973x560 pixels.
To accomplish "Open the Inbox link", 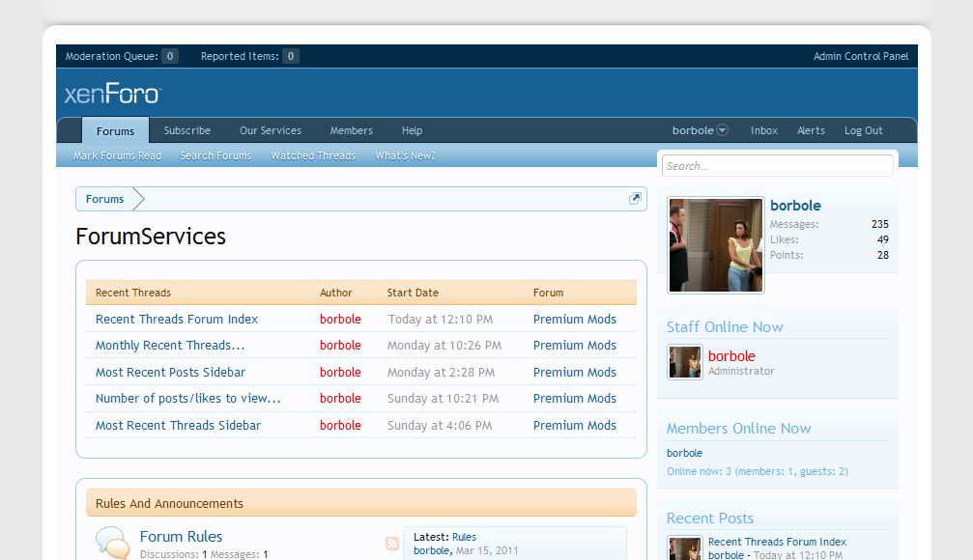I will [764, 130].
